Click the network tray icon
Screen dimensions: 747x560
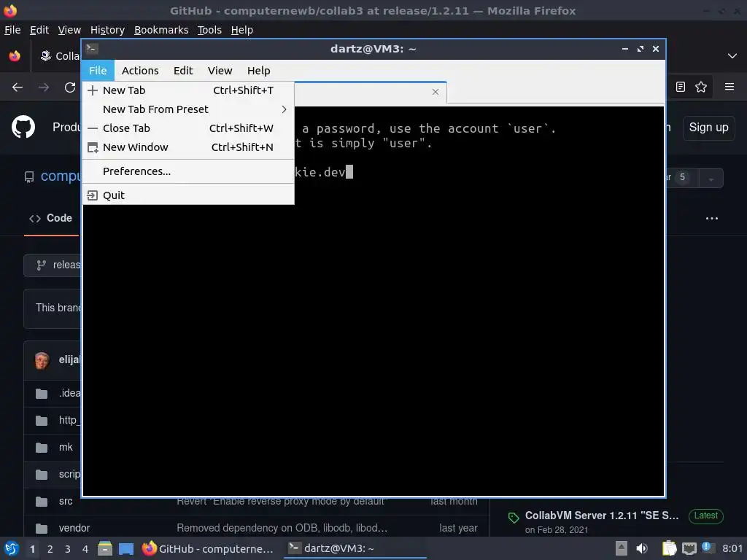coord(689,549)
